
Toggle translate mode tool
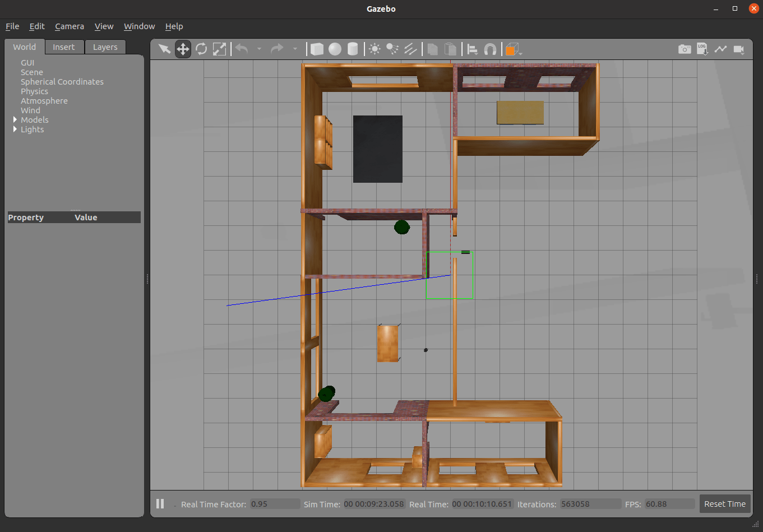pyautogui.click(x=183, y=49)
